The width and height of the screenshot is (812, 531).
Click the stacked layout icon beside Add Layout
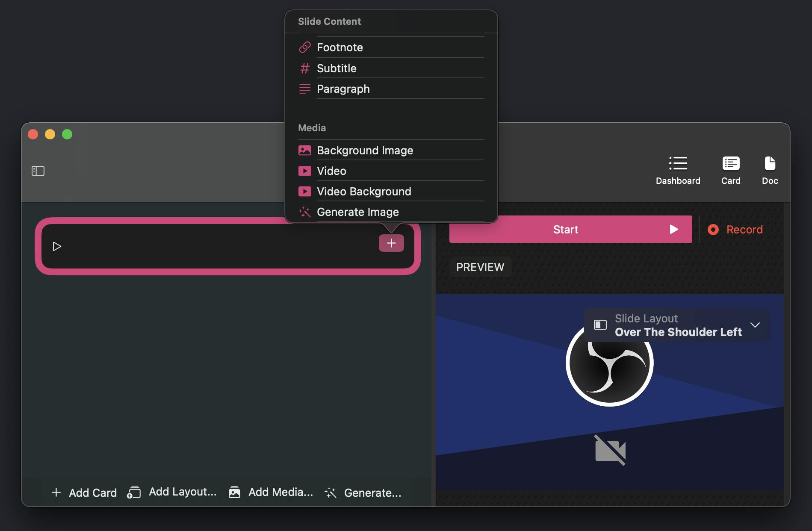click(x=134, y=492)
